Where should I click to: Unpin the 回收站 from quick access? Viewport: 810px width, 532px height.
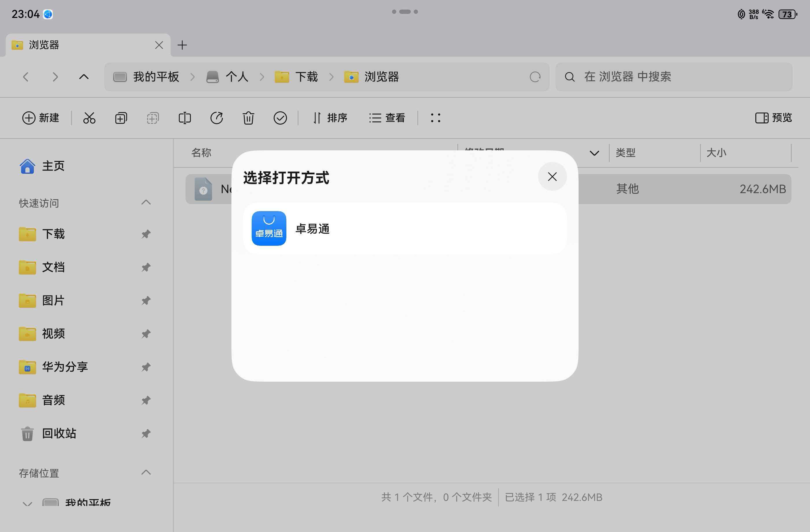[146, 433]
